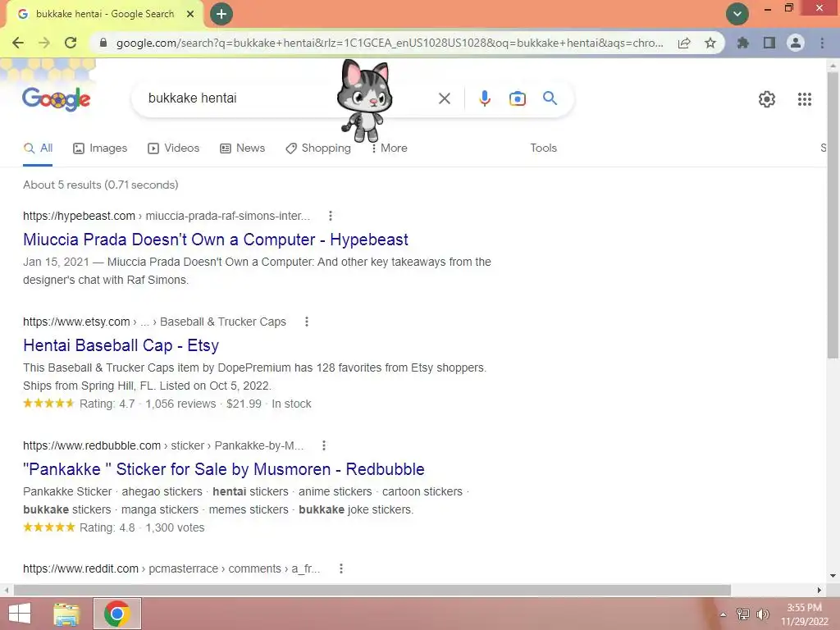Switch to the Shopping tab
This screenshot has width=840, height=630.
(x=318, y=148)
